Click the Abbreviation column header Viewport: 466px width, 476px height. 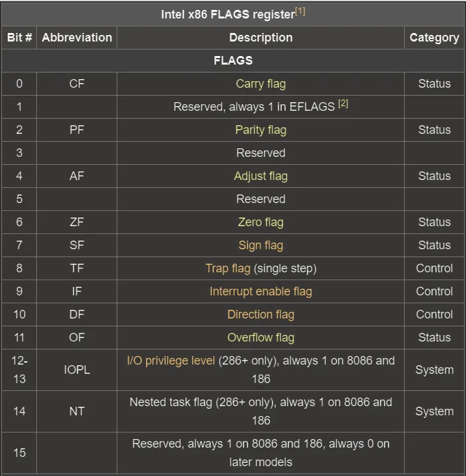(77, 38)
